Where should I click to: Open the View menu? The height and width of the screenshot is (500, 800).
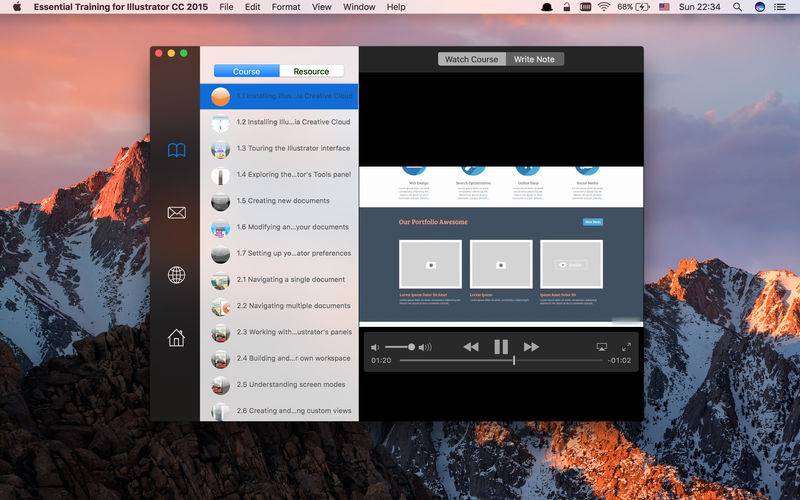(x=321, y=7)
